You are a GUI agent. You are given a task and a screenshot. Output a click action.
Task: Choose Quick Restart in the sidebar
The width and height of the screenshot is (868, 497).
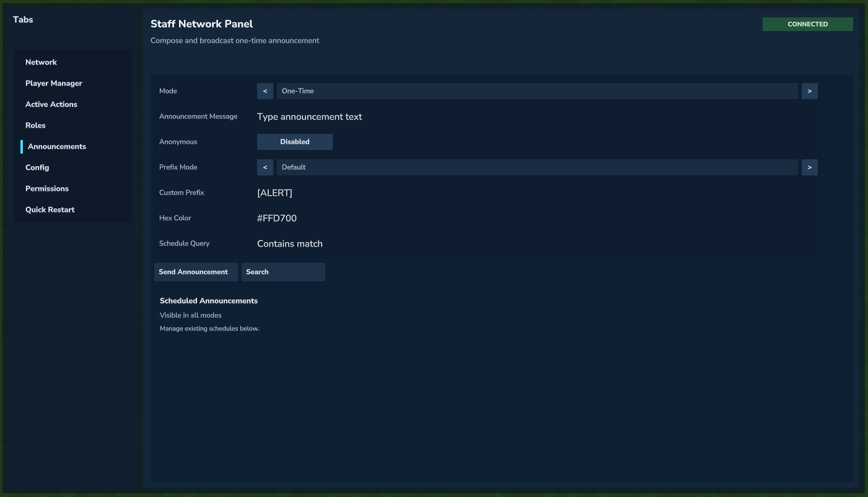pyautogui.click(x=50, y=210)
